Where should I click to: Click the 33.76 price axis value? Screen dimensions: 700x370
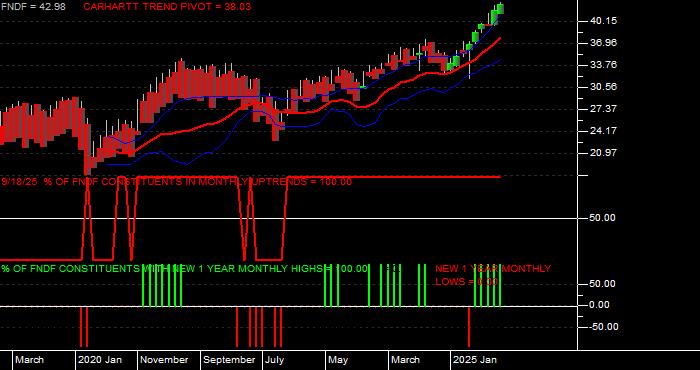pyautogui.click(x=604, y=65)
